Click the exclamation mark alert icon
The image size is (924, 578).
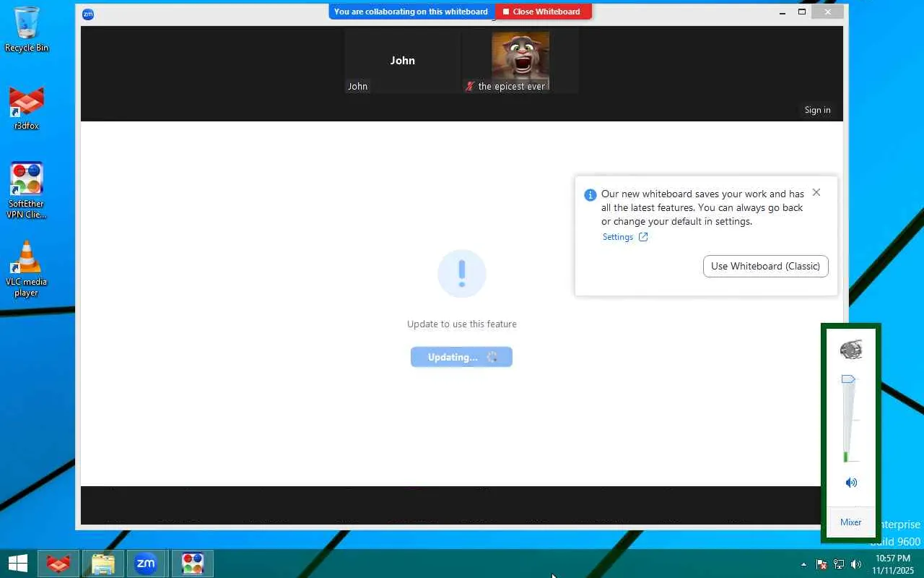click(462, 274)
